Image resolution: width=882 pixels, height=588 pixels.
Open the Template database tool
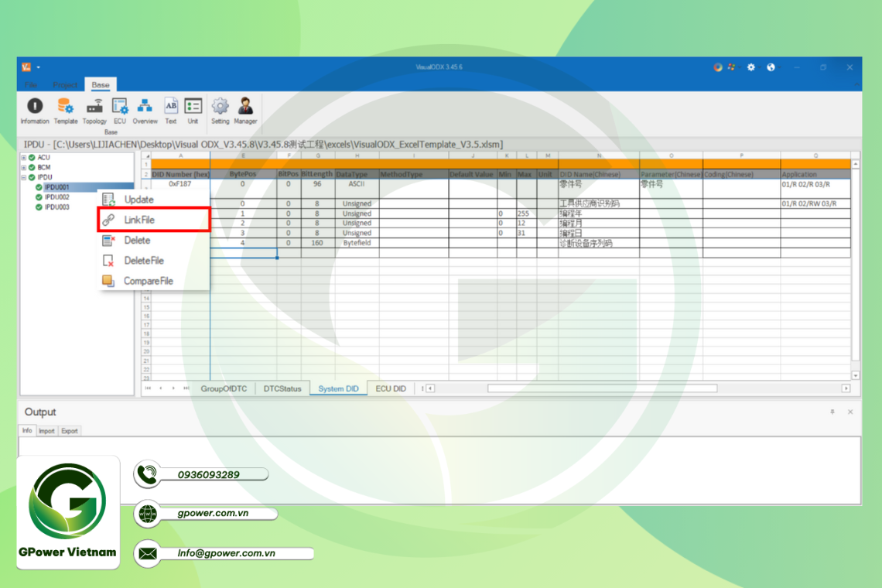pyautogui.click(x=65, y=111)
